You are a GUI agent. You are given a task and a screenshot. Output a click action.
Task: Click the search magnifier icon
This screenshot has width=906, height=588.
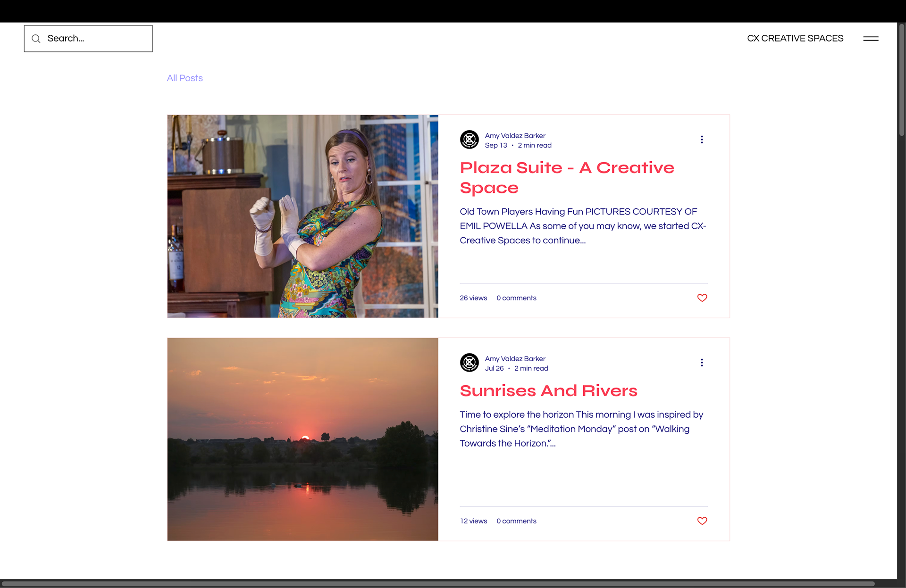36,39
